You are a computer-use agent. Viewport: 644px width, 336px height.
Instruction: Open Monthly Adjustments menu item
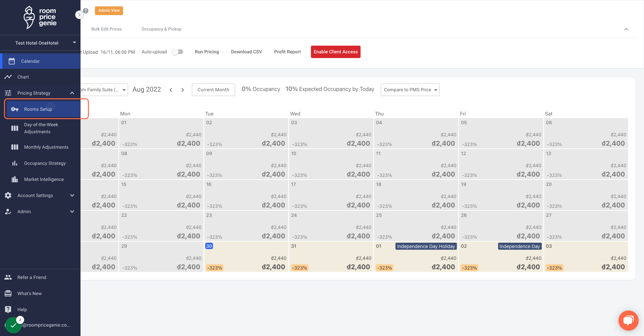[46, 147]
